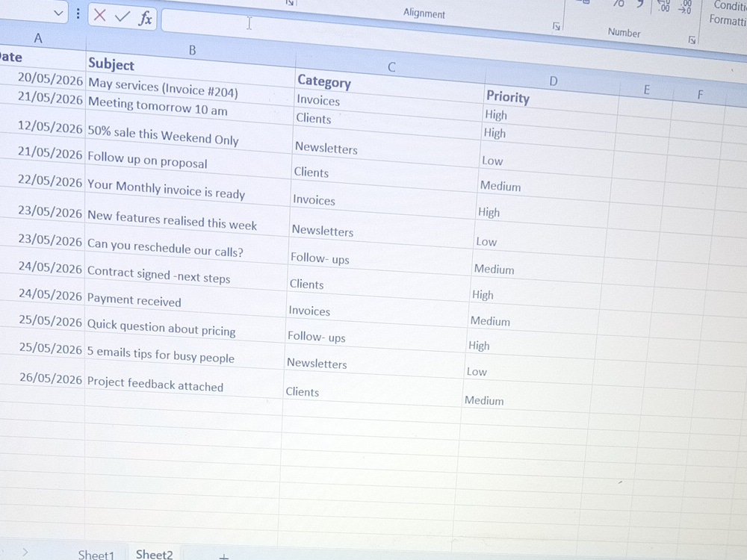Viewport: 747px width, 560px height.
Task: Expand the Name Box dropdown
Action: click(x=58, y=13)
